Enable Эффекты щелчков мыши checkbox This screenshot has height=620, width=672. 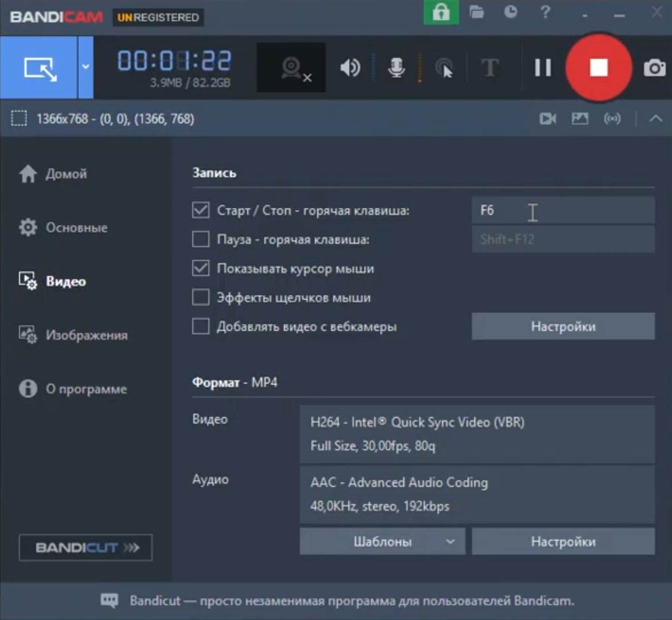pos(201,297)
